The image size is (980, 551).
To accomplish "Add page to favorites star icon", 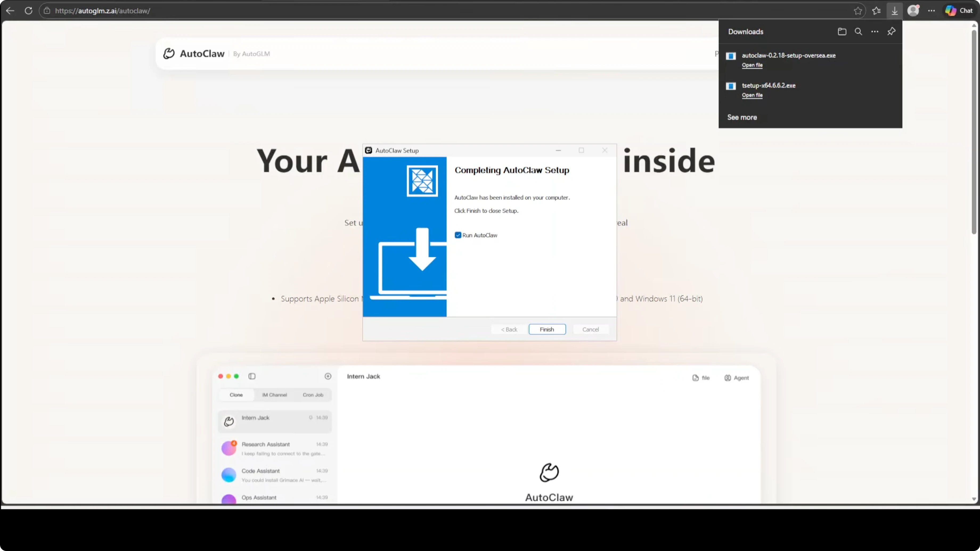I will click(x=857, y=11).
